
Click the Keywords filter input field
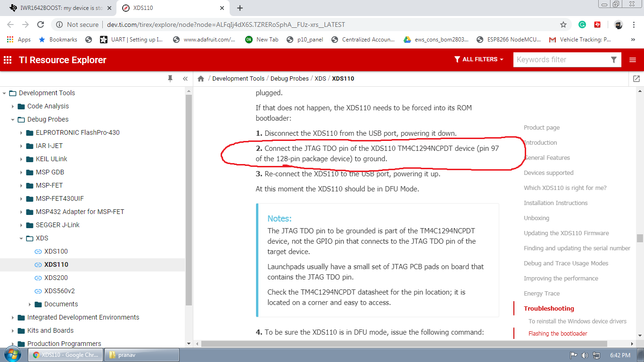[x=561, y=60]
